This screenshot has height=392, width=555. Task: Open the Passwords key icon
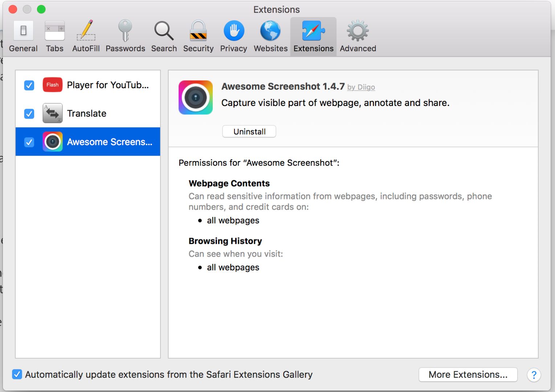[125, 30]
